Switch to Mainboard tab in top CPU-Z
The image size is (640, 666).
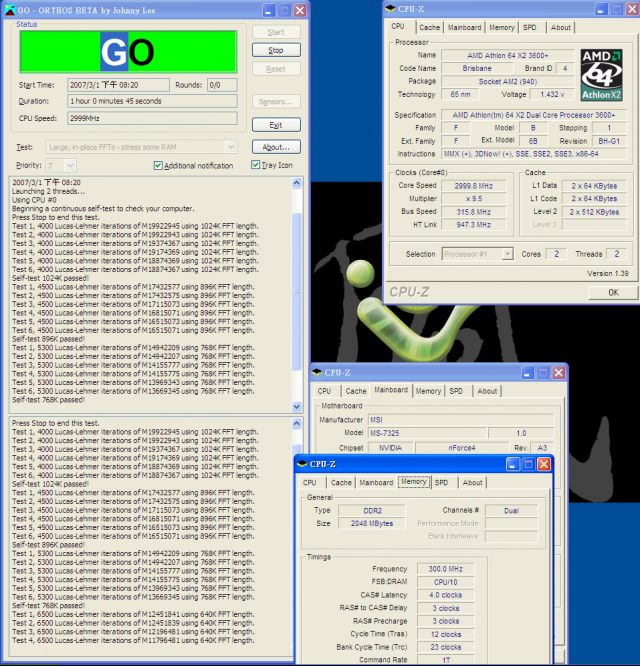(464, 28)
